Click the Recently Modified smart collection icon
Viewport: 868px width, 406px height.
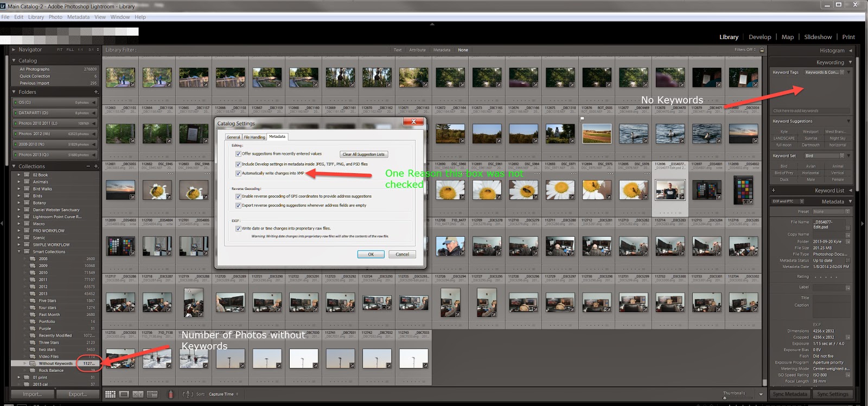pos(33,335)
